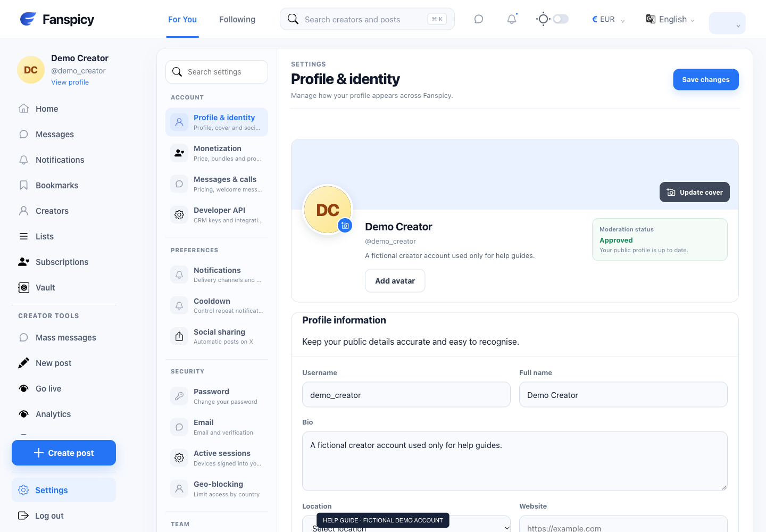Focus the Search creators and posts field
Image resolution: width=766 pixels, height=532 pixels.
click(x=367, y=19)
